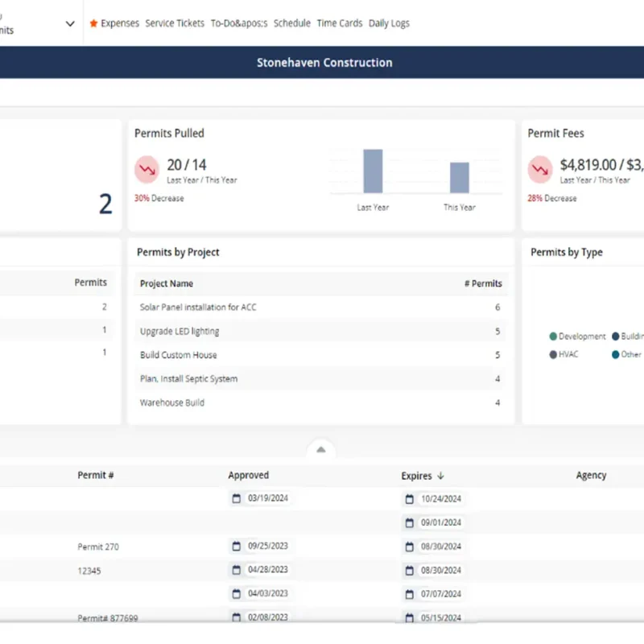Select Upgrade LED lighting project row
Viewport: 644px width, 644px height.
pyautogui.click(x=320, y=331)
